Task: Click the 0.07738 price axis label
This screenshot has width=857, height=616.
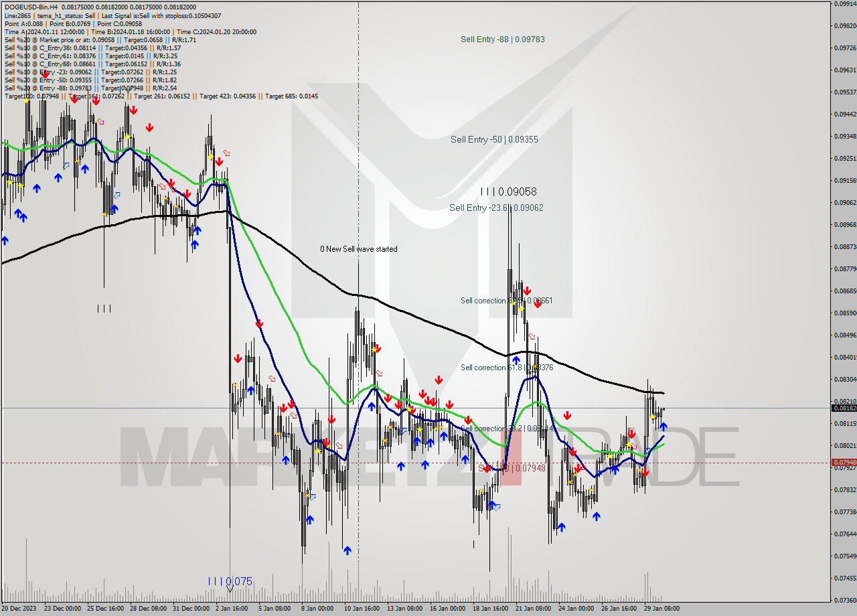Action: (x=846, y=512)
